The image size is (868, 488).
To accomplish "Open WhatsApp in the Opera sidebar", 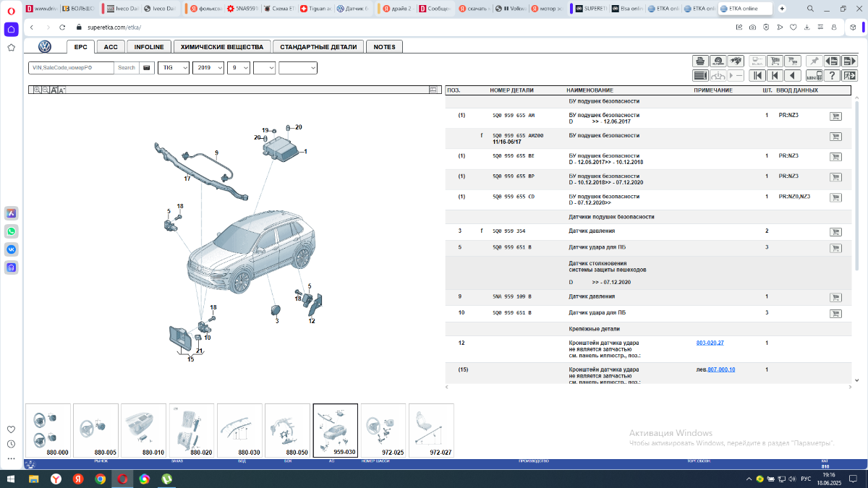I will click(12, 231).
